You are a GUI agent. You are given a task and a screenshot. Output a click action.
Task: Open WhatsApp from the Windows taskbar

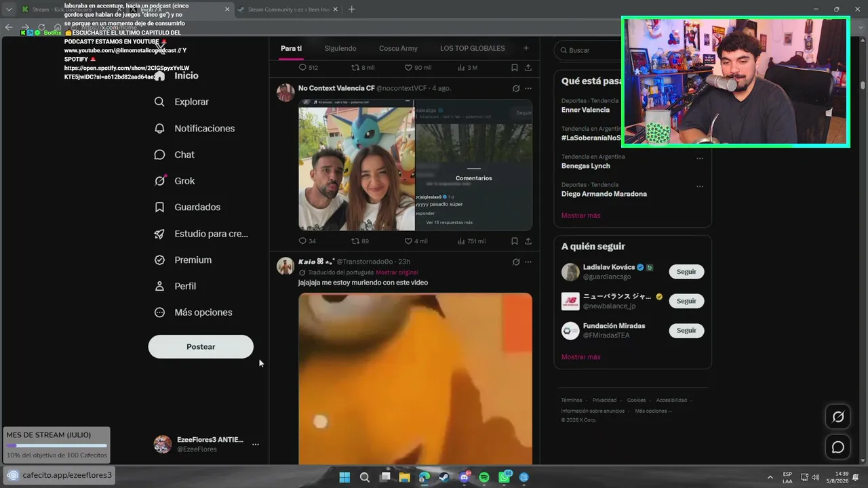505,477
